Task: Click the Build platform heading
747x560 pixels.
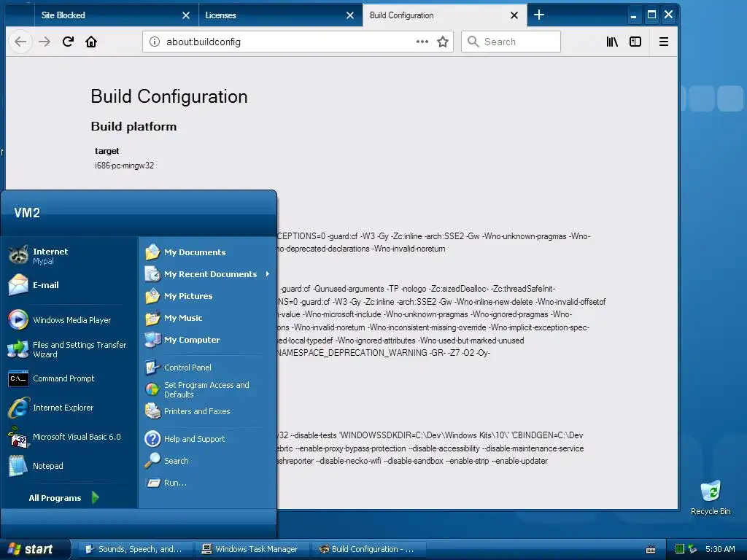Action: click(x=134, y=126)
